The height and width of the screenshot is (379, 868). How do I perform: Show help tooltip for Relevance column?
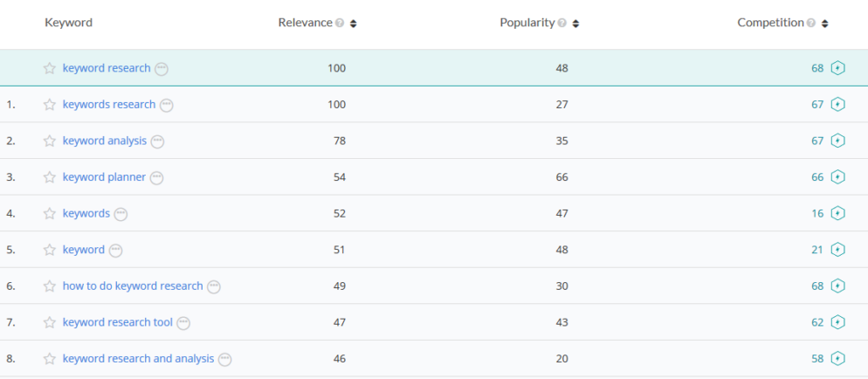[x=340, y=24]
